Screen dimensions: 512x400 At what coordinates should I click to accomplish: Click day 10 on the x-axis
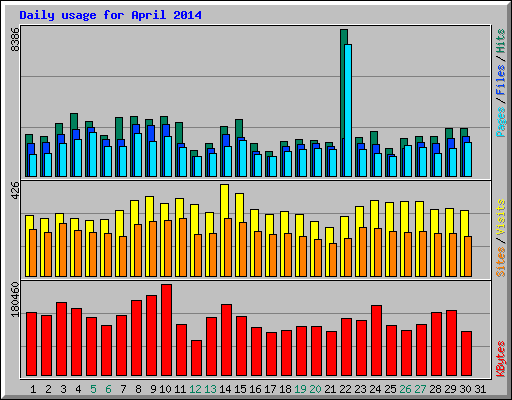pos(165,389)
